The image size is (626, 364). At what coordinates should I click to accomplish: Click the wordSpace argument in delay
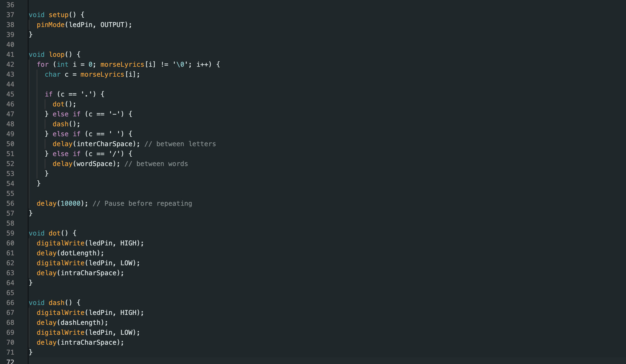pos(94,164)
